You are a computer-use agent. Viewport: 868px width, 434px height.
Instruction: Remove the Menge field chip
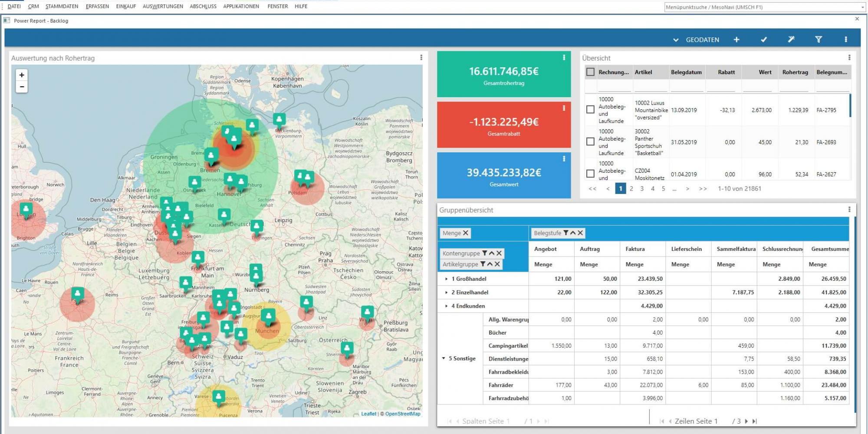[x=466, y=233]
